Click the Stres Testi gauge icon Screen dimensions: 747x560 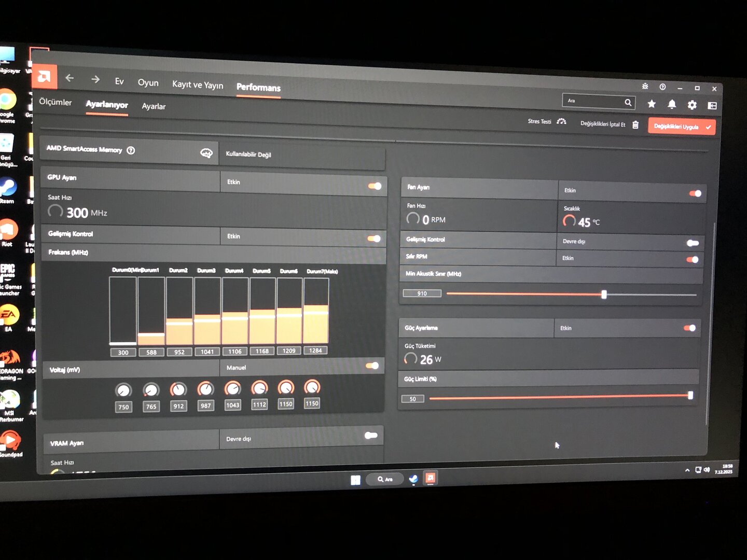point(561,121)
